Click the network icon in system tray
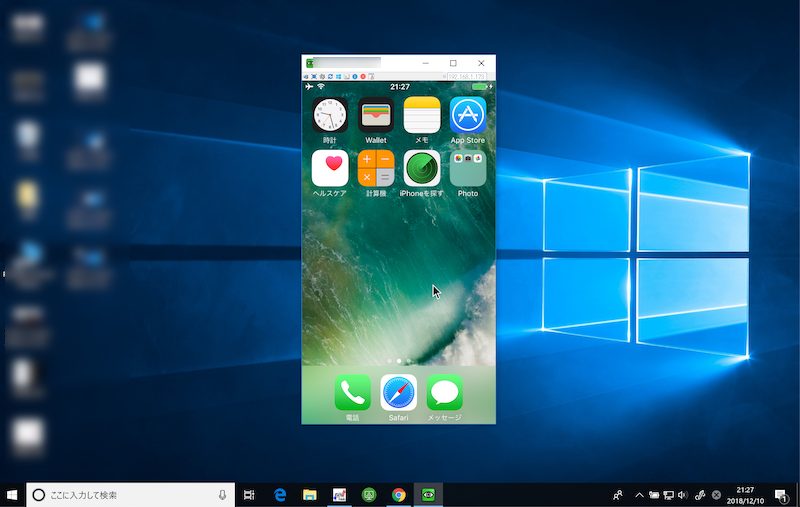Viewport: 800px width, 507px height. pos(668,495)
